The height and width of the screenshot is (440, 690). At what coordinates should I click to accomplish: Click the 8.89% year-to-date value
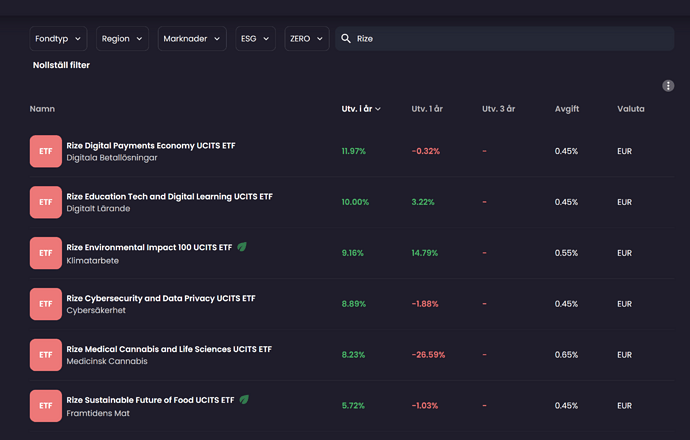pyautogui.click(x=354, y=304)
